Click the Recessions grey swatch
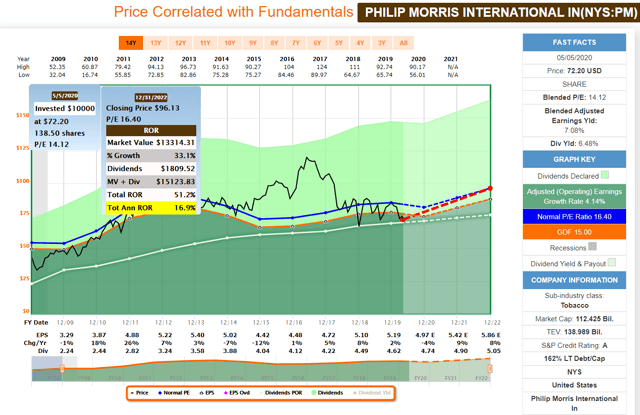This screenshot has width=640, height=415. 593,246
